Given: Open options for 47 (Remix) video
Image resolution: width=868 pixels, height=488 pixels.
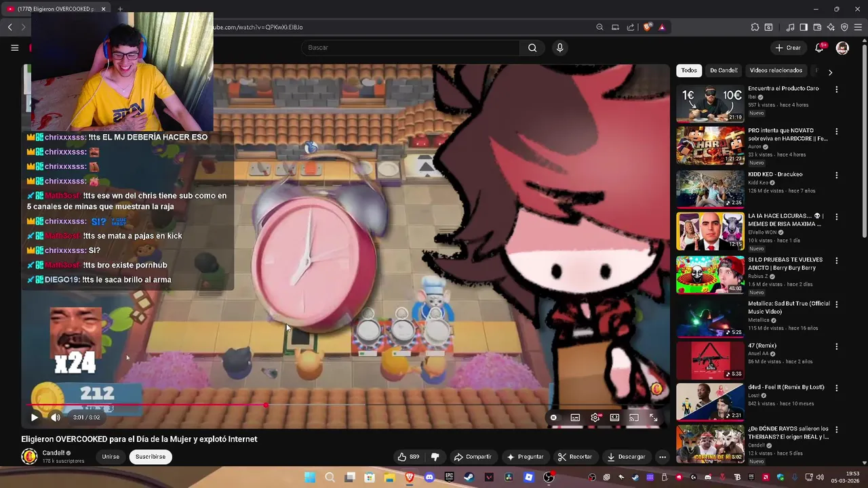Looking at the screenshot, I should coord(836,346).
